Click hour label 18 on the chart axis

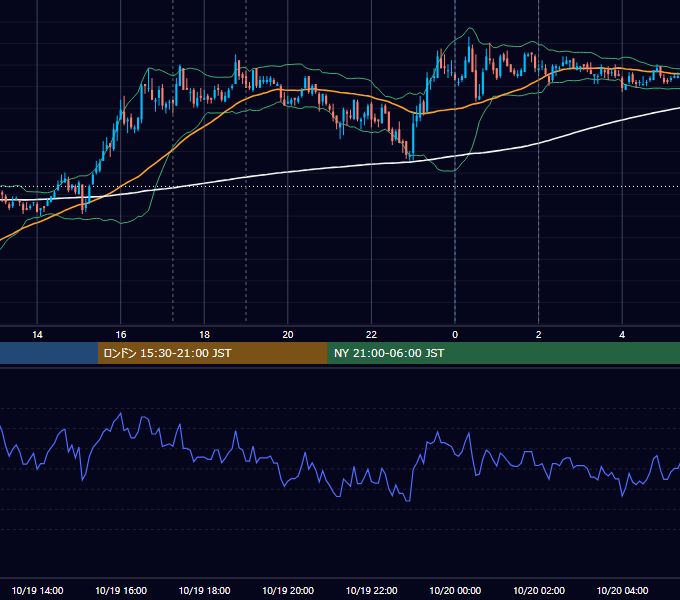point(204,335)
